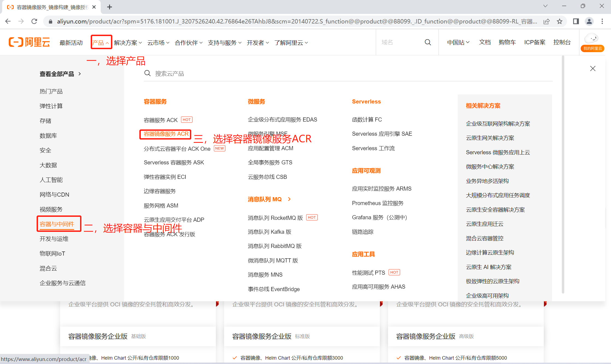Open 文档 link
Screen dimensions: 611x364
pos(485,42)
